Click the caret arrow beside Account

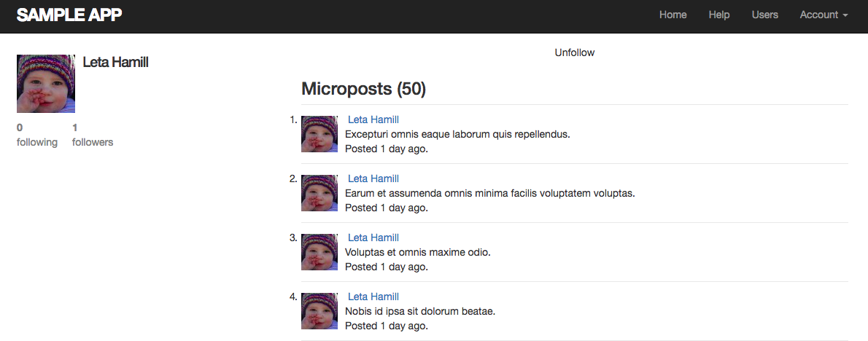point(845,15)
